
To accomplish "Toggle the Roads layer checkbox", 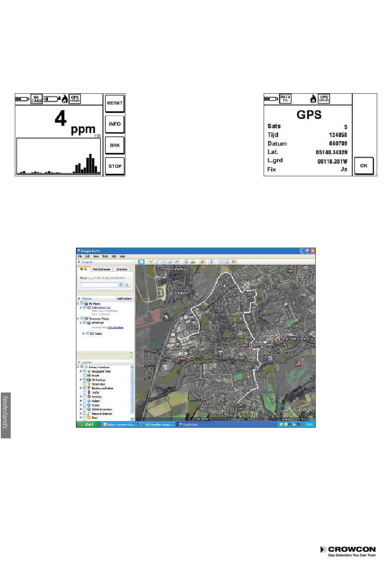I will point(85,376).
